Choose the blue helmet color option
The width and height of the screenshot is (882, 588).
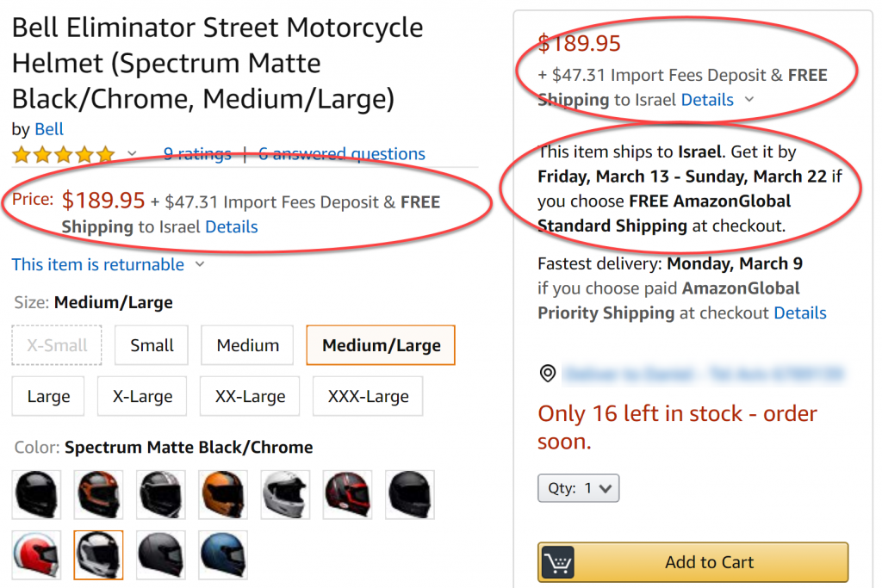[223, 554]
